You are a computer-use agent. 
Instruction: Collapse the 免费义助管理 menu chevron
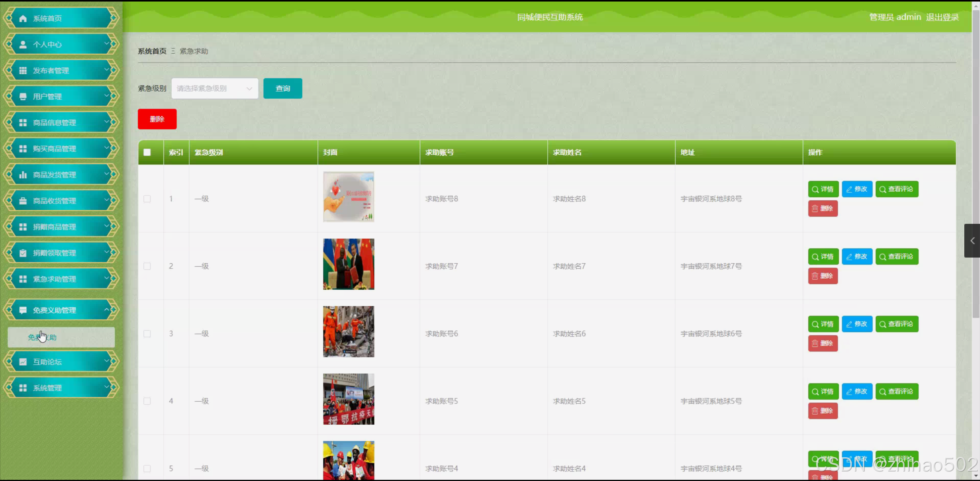[107, 309]
